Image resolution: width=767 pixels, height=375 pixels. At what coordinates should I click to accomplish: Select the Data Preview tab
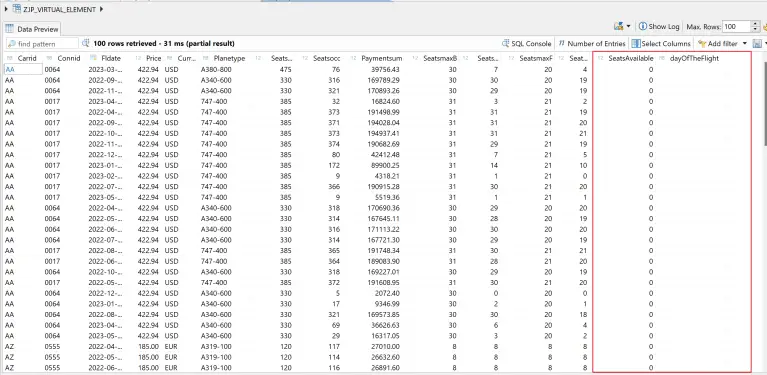32,29
